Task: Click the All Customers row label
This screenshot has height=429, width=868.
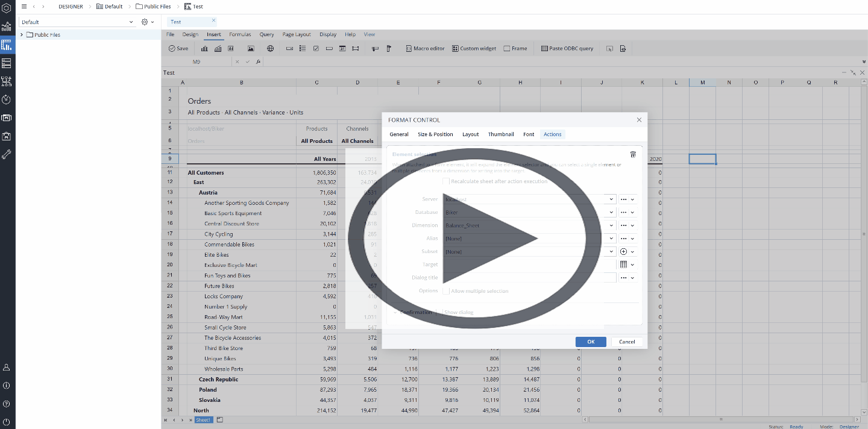Action: tap(206, 173)
